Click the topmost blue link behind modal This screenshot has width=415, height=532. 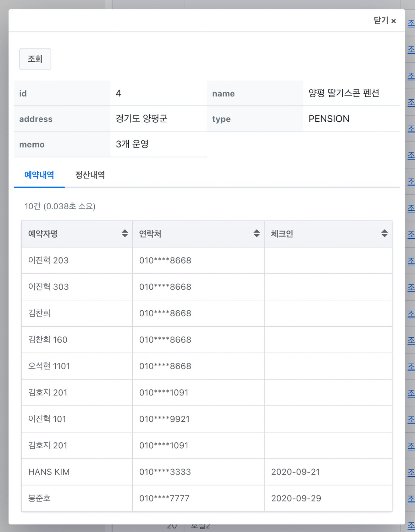411,23
